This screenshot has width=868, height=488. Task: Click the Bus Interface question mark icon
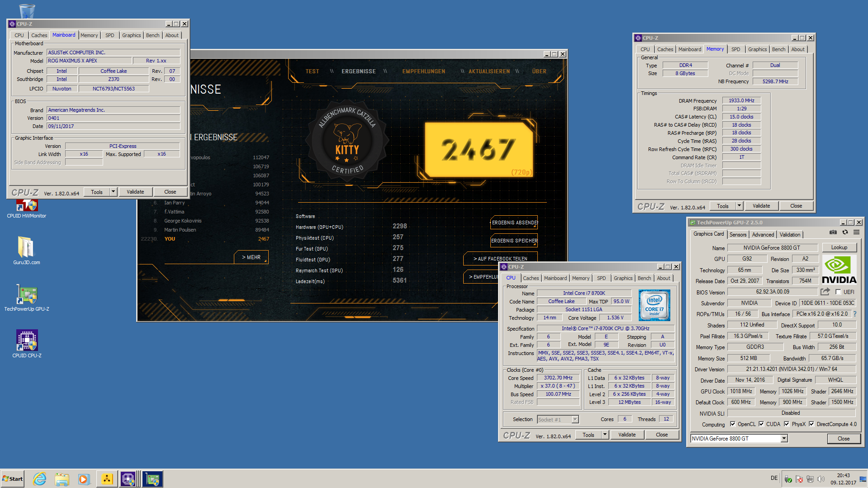855,313
